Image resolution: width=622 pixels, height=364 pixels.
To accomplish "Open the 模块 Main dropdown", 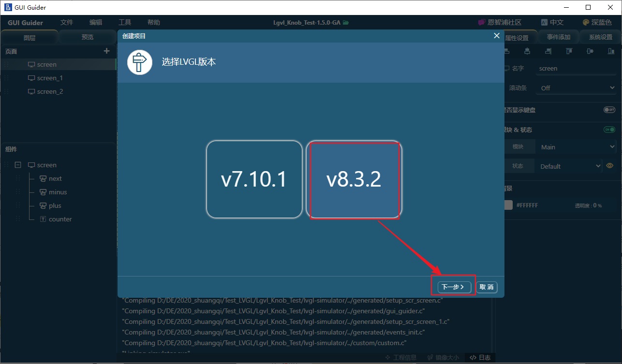I will (577, 147).
